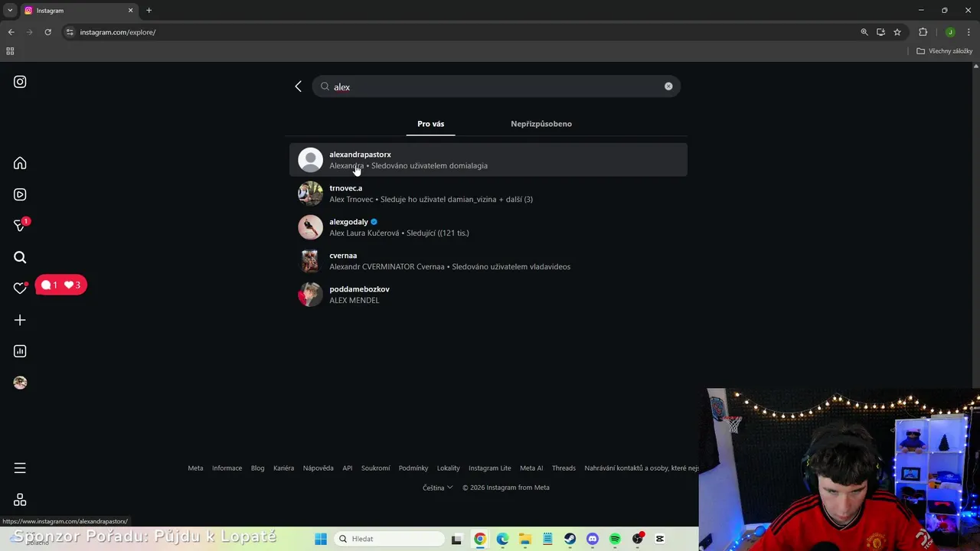The image size is (980, 551).
Task: Open the Chrome profile J avatar
Action: [950, 32]
